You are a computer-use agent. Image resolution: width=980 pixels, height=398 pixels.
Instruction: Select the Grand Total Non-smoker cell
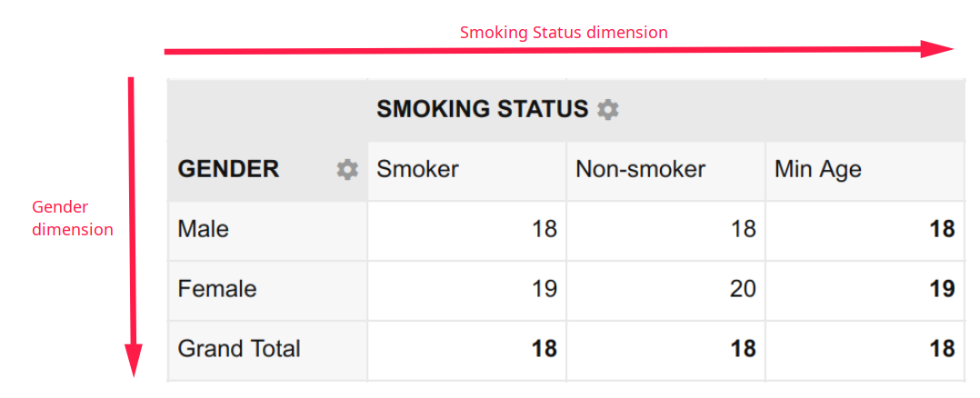tap(665, 351)
